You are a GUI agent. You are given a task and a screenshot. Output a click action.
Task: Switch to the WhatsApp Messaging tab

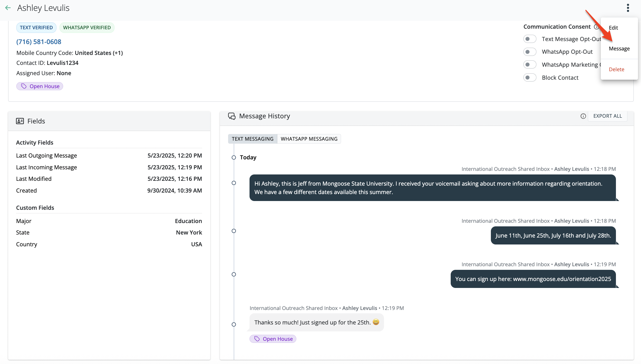tap(309, 139)
